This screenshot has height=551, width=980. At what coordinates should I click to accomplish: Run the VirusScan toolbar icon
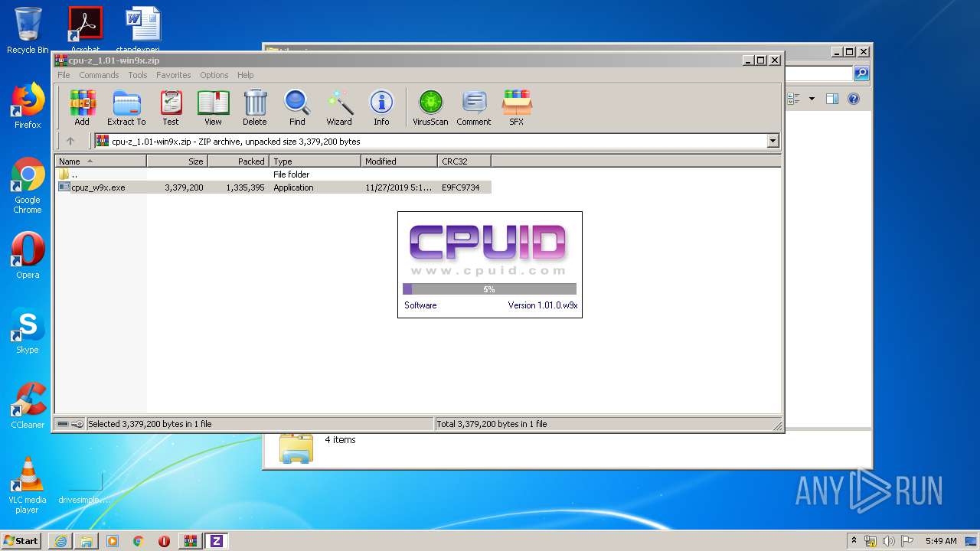[430, 107]
